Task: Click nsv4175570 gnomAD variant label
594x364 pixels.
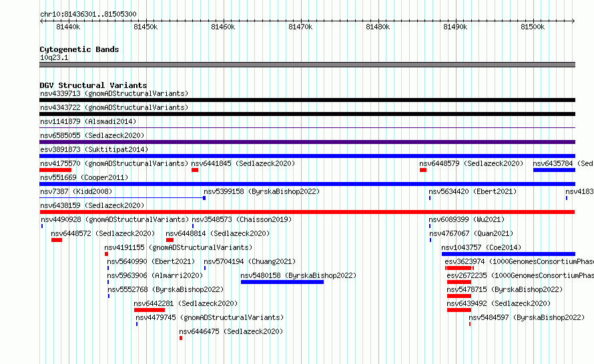Action: point(114,163)
